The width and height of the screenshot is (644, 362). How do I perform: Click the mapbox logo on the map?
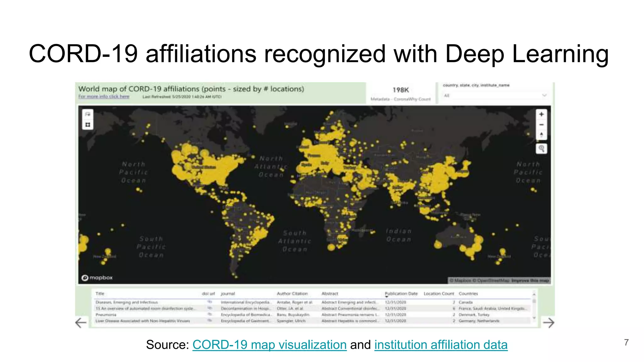tap(97, 278)
